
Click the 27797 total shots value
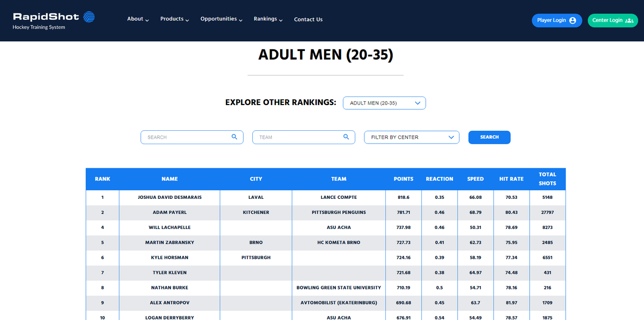(547, 212)
